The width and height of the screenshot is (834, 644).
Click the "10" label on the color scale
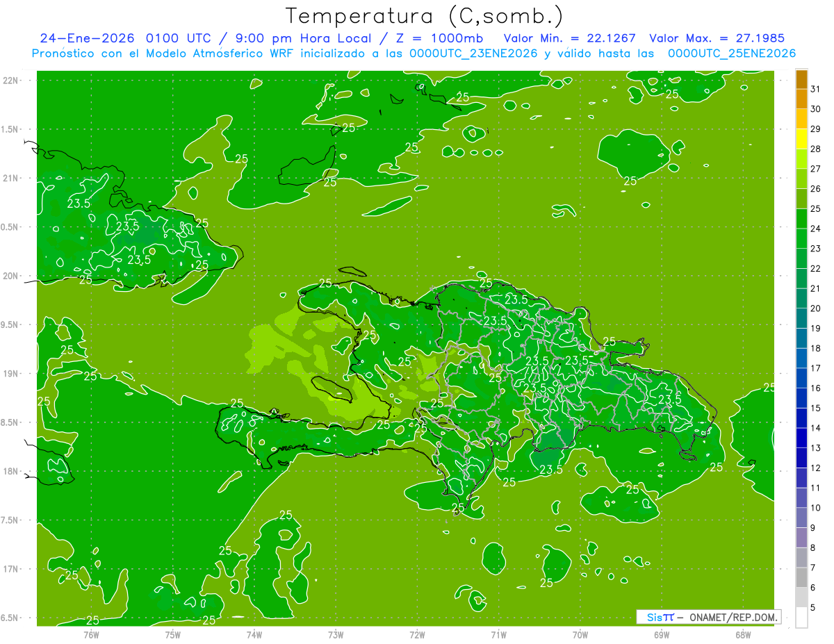(x=816, y=508)
